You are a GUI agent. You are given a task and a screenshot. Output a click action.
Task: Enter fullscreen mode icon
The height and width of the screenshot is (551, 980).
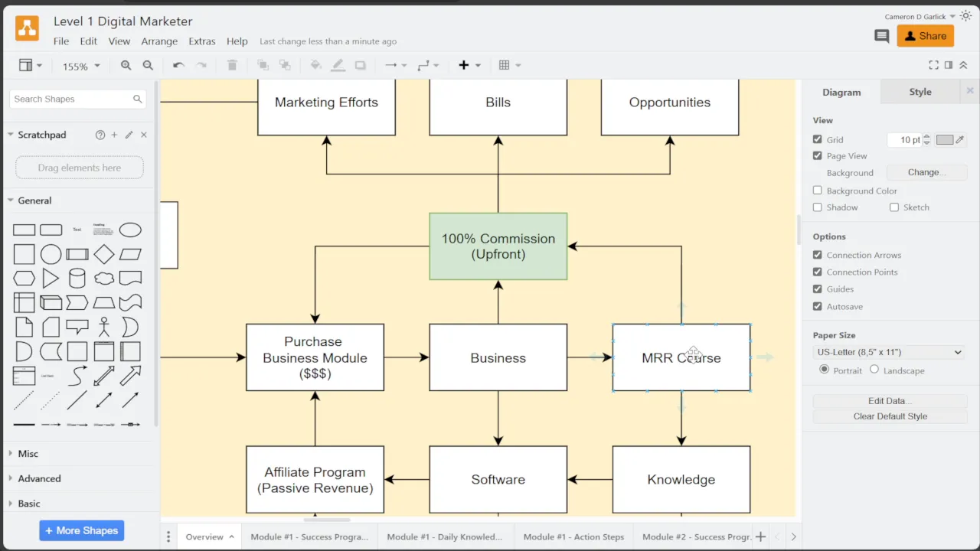(933, 66)
